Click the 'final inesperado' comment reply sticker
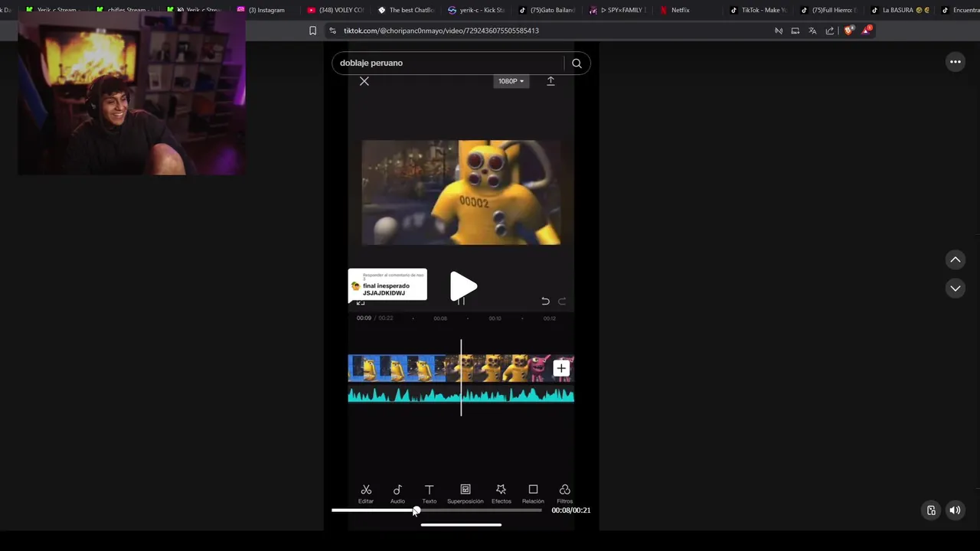 pos(387,285)
